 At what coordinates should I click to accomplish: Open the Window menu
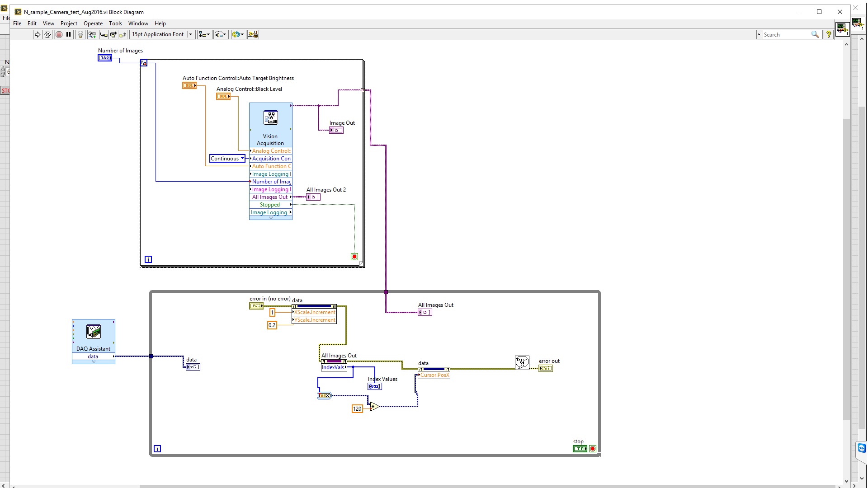(138, 23)
